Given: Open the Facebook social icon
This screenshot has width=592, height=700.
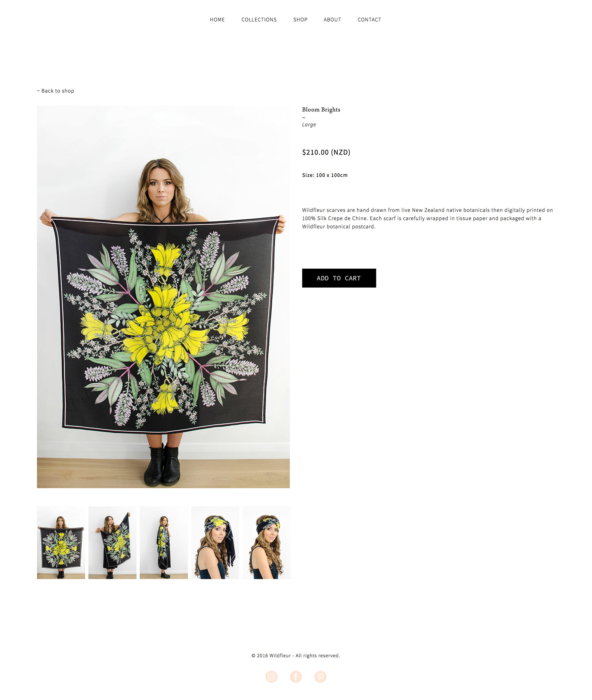Looking at the screenshot, I should (x=296, y=677).
